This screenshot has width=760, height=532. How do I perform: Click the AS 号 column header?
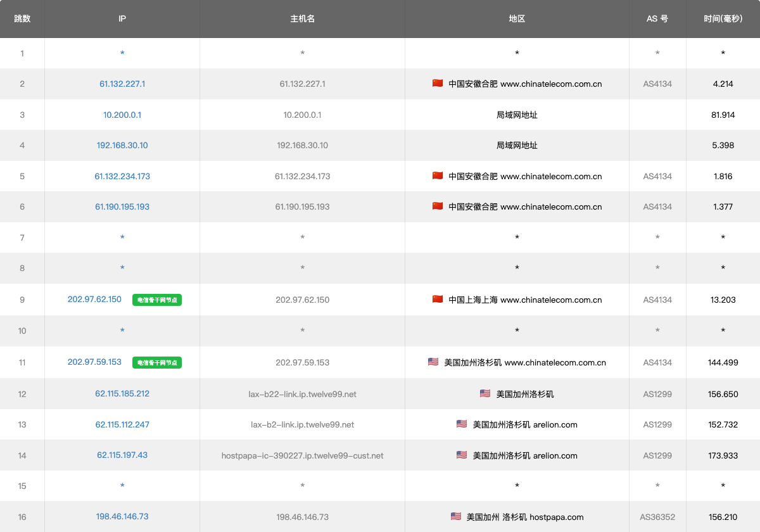(x=657, y=19)
